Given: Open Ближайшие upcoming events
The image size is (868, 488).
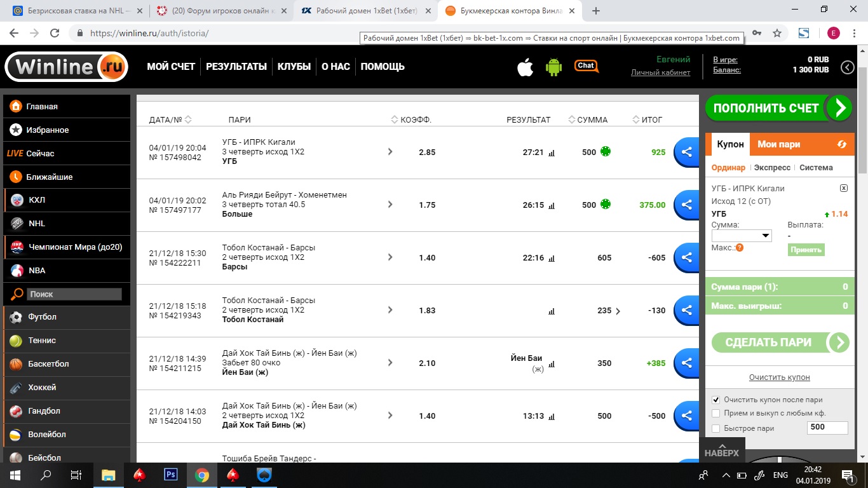Looking at the screenshot, I should point(67,177).
